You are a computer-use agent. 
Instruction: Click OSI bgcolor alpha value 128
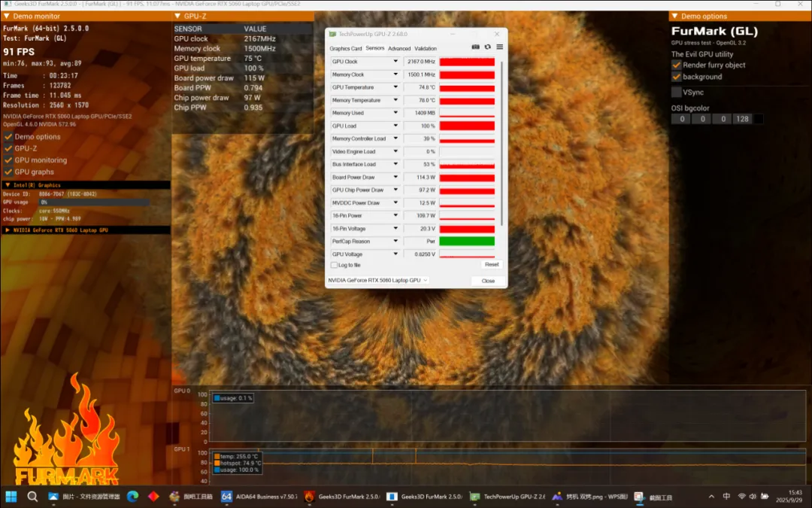(x=743, y=119)
